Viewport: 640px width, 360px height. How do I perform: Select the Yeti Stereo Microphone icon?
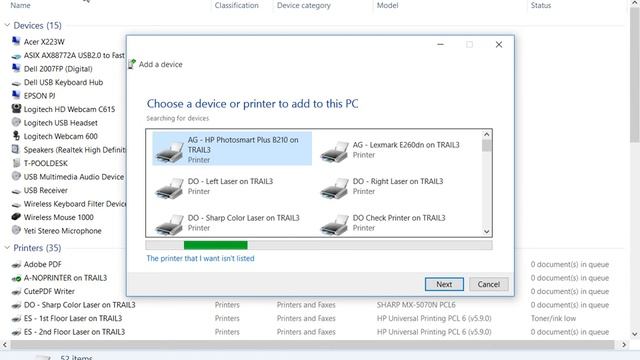click(16, 230)
